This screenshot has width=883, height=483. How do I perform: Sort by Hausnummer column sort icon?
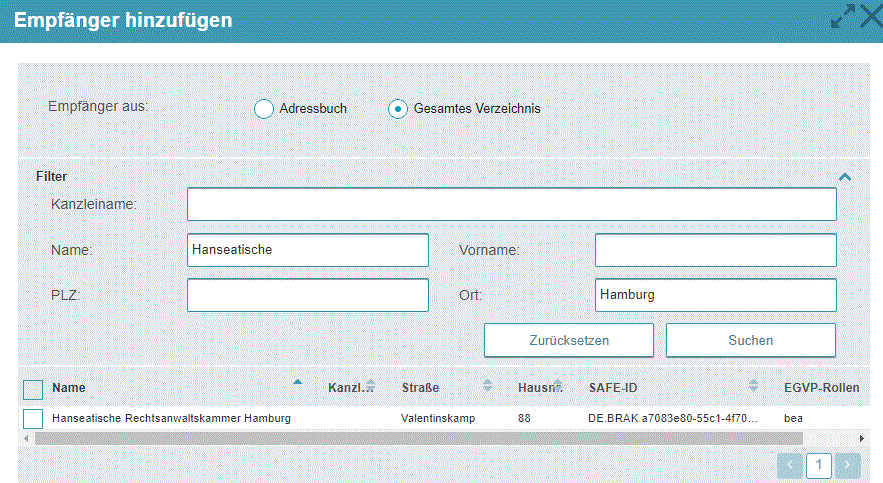click(557, 386)
